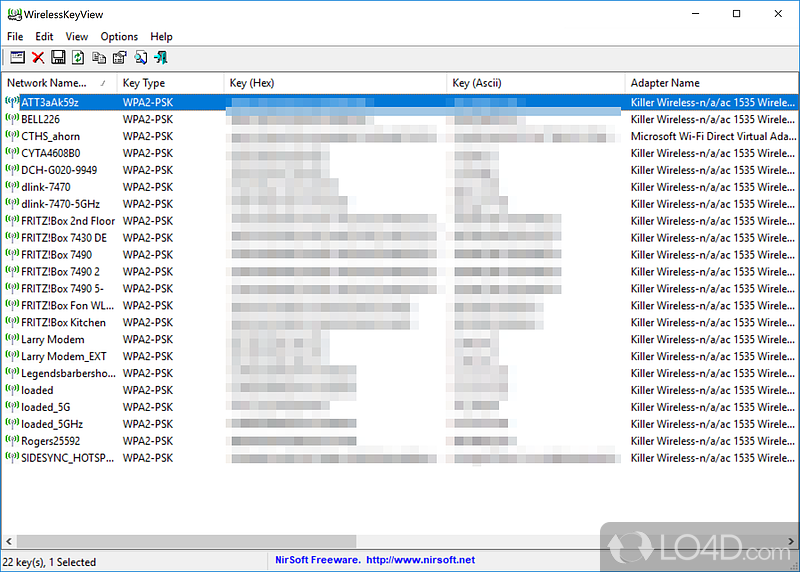Select the Legendsbarbersho... network row
The image size is (800, 572).
[x=400, y=373]
